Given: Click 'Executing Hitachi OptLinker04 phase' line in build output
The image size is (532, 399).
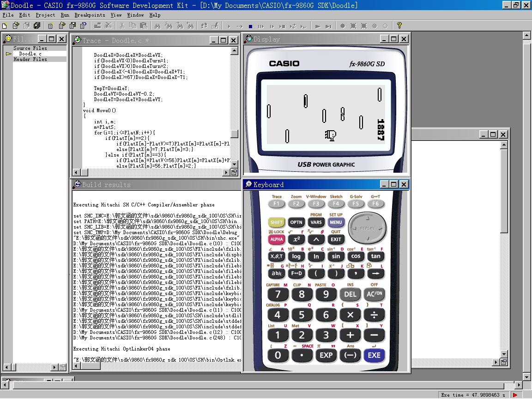Looking at the screenshot, I should coord(122,349).
